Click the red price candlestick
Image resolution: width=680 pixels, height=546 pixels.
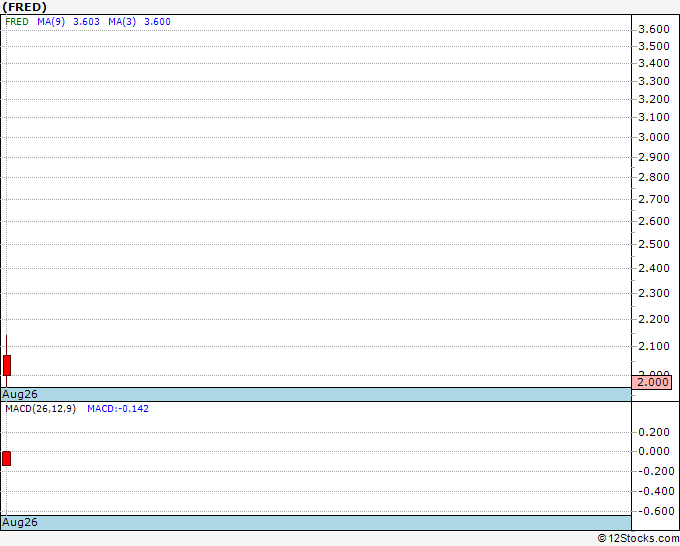click(7, 365)
